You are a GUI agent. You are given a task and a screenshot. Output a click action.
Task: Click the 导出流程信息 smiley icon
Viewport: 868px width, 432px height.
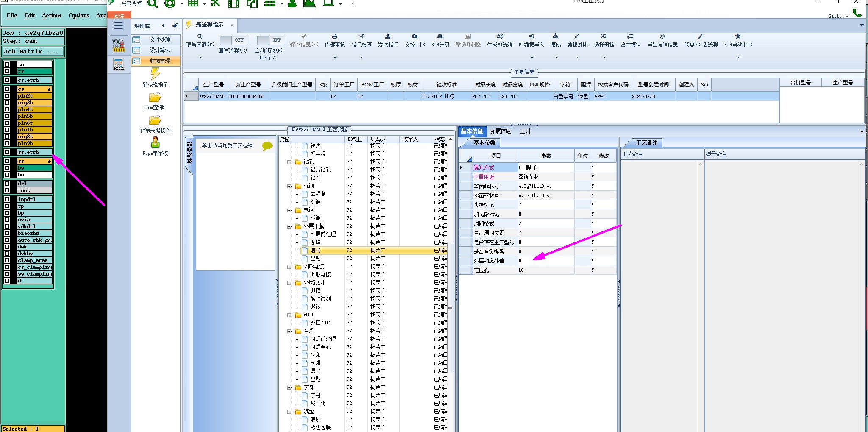tap(662, 36)
